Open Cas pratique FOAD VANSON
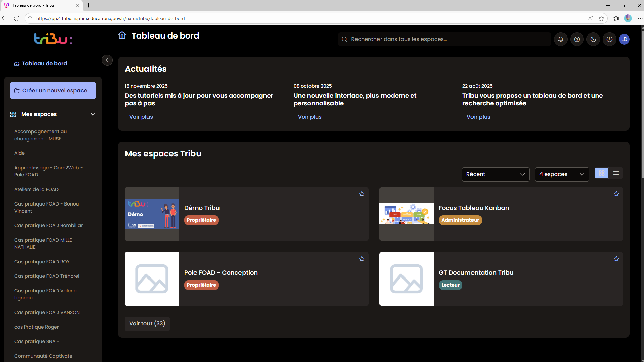 pos(47,312)
